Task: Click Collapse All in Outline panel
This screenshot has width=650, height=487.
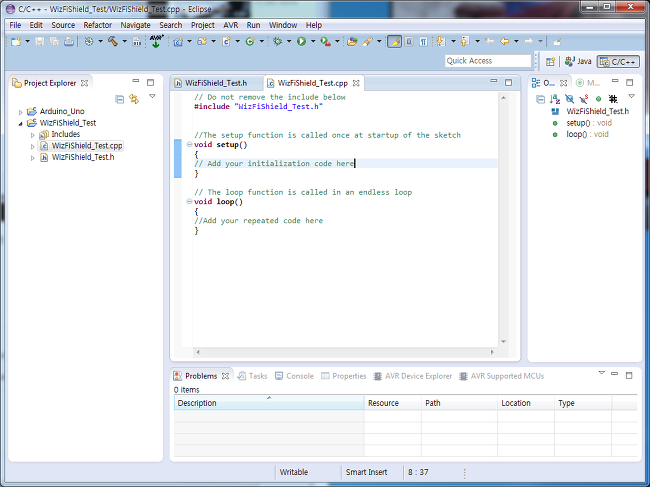Action: [540, 99]
